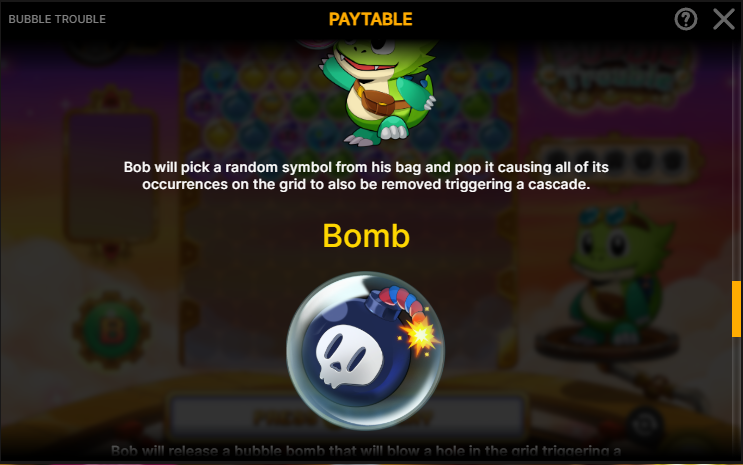
Task: Click the PAYTABLE title heading
Action: tap(371, 19)
